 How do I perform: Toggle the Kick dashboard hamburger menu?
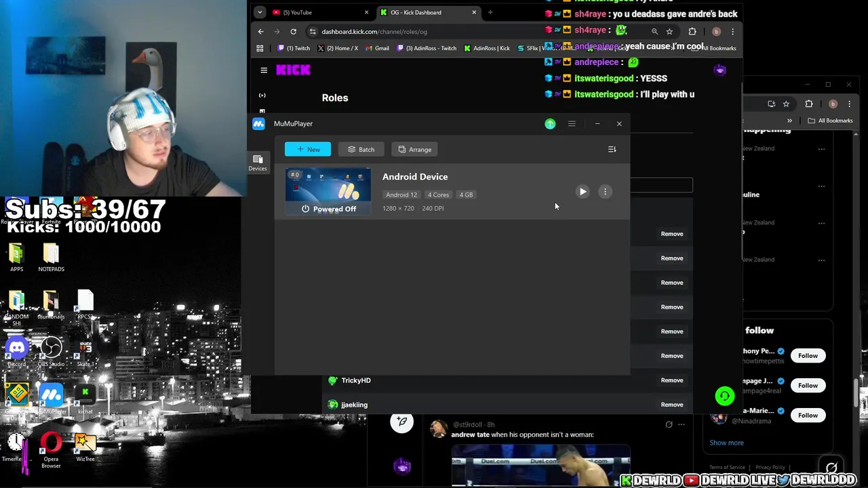[x=264, y=70]
